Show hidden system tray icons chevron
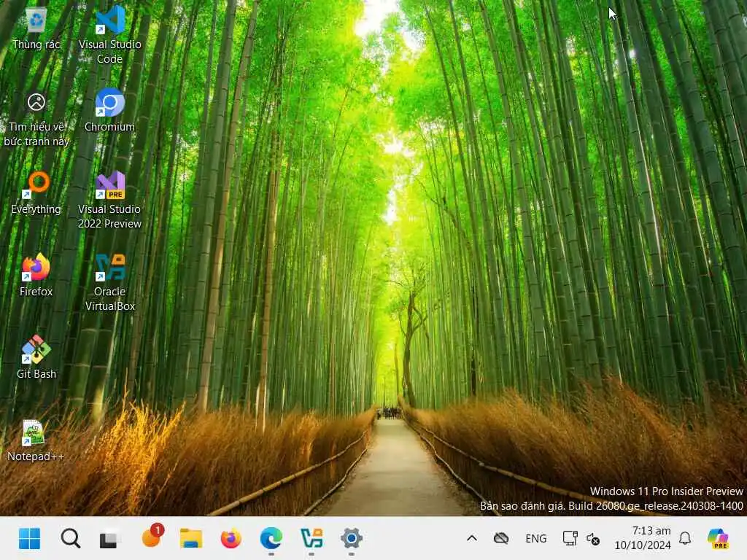747x560 pixels. coord(472,539)
